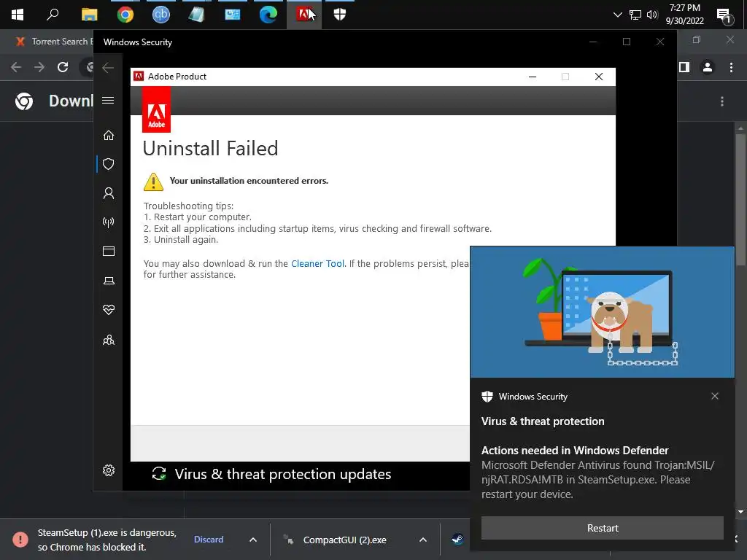Open Microsoft Edge from taskbar
This screenshot has width=747, height=560.
(x=268, y=15)
